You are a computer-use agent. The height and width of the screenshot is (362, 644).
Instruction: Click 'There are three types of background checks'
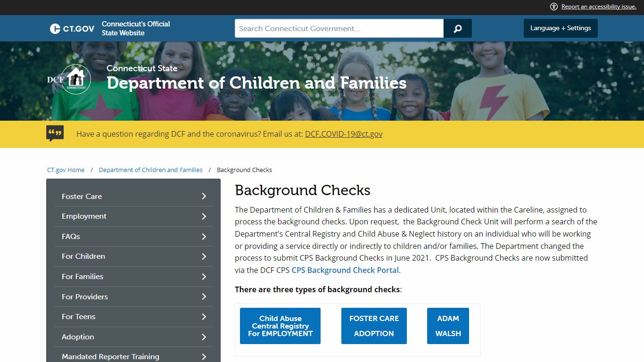[317, 289]
